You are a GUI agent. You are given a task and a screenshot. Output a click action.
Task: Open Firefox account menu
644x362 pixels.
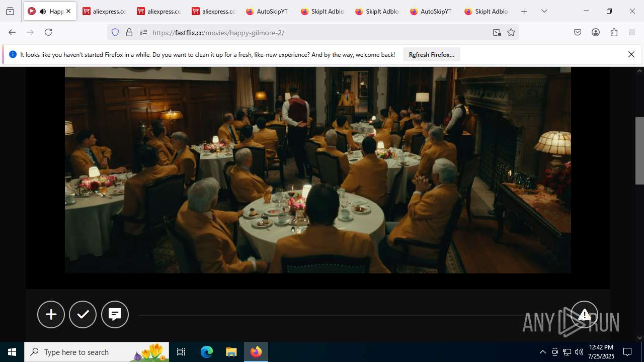tap(596, 32)
